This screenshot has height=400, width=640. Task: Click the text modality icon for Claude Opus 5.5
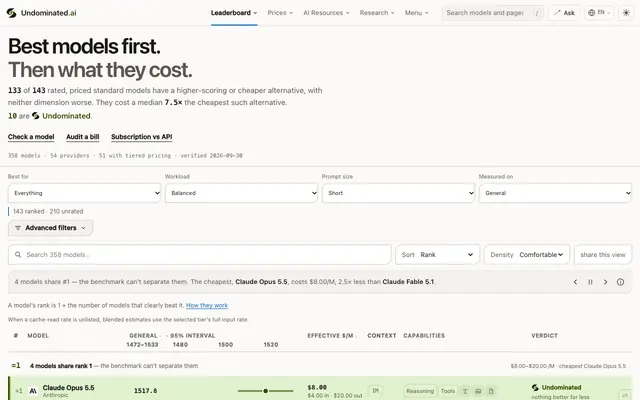click(x=465, y=391)
